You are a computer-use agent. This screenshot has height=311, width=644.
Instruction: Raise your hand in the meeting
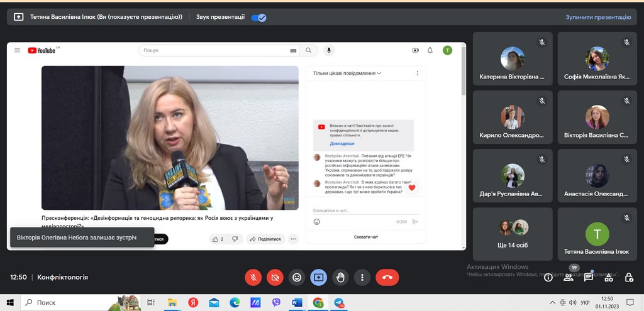point(340,276)
